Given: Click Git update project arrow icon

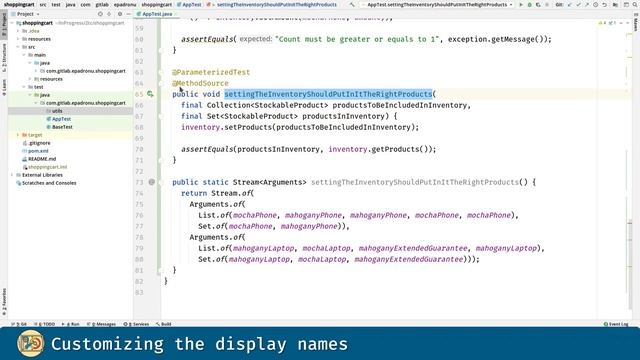Looking at the screenshot, I should [x=570, y=4].
